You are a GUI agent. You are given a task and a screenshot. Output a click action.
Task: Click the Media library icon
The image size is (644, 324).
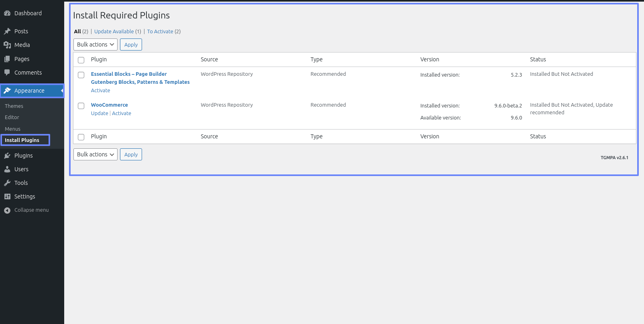[x=7, y=45]
